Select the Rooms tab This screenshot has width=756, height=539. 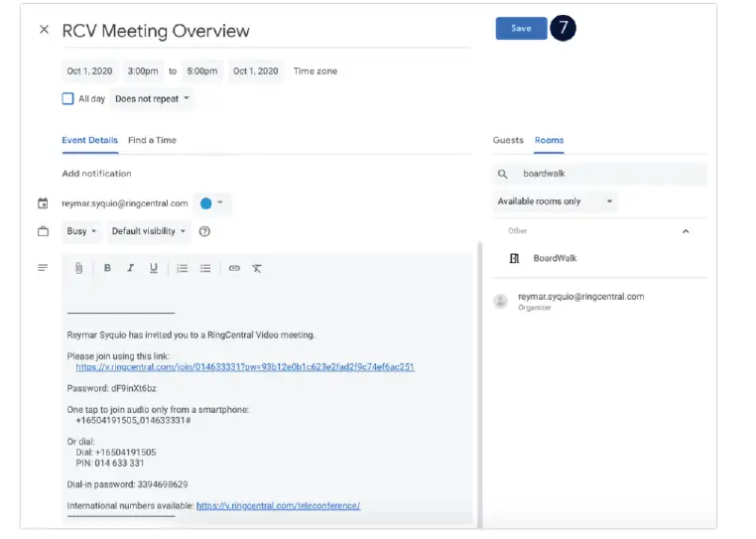click(x=549, y=140)
